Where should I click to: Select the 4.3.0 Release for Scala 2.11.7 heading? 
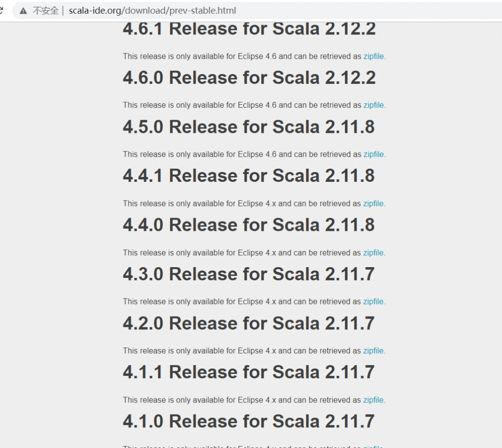point(249,274)
